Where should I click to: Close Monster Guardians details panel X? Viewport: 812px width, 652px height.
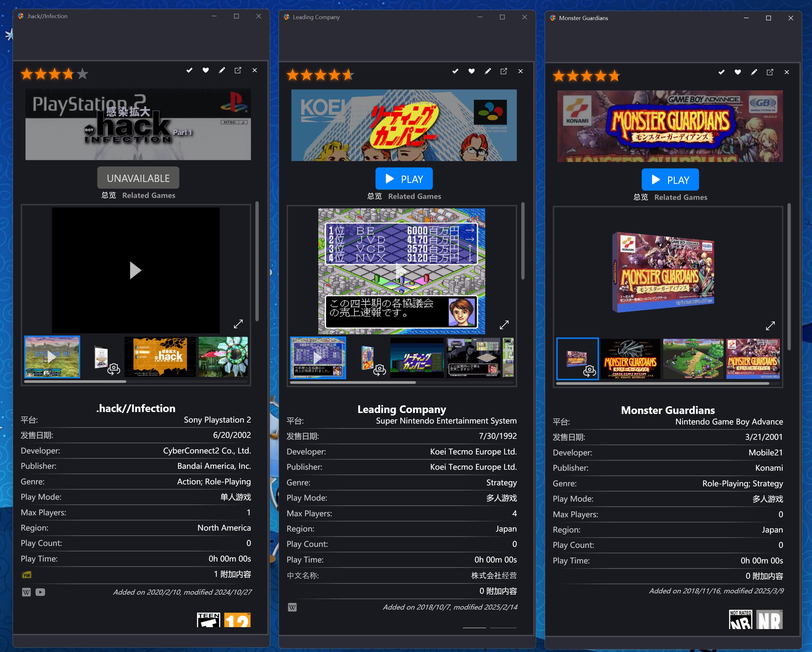pyautogui.click(x=787, y=72)
